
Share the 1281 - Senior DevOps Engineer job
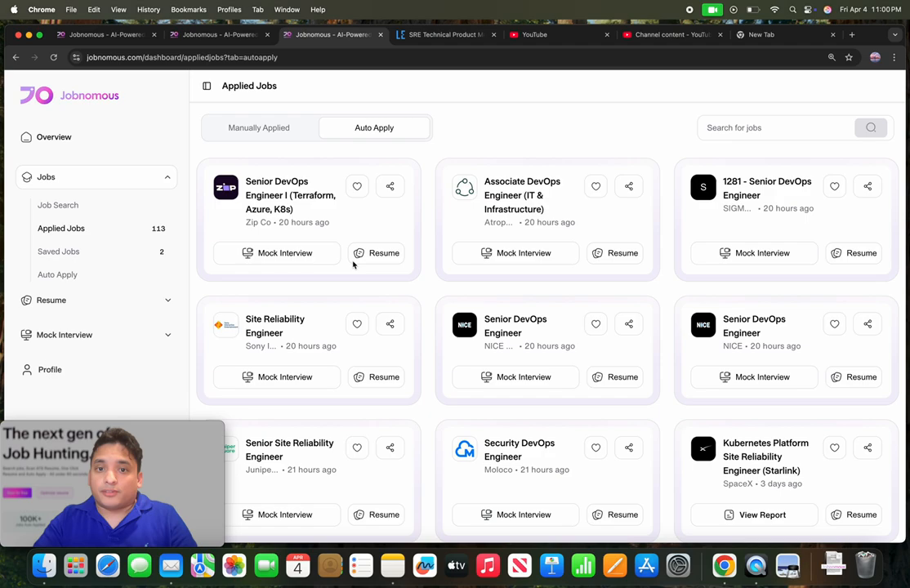(867, 186)
